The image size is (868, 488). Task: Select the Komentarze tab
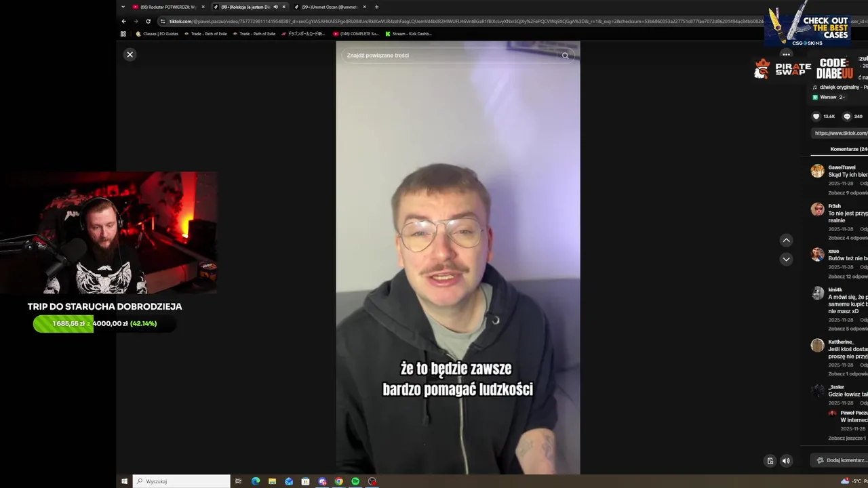(848, 149)
